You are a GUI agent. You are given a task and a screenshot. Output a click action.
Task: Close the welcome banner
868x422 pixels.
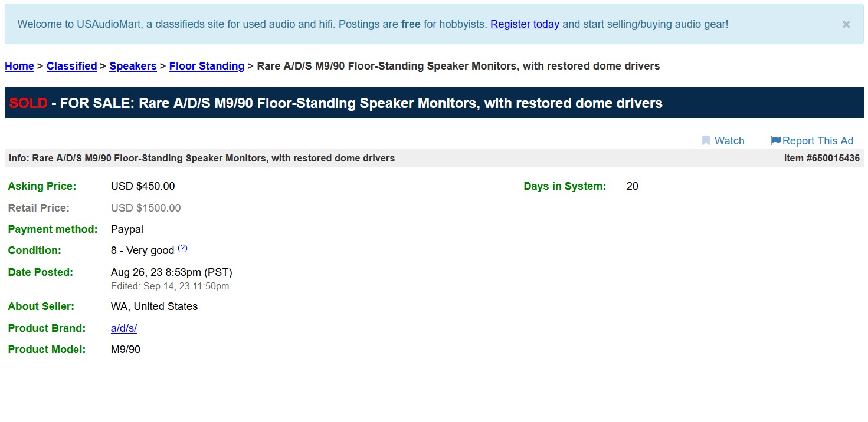pos(846,25)
